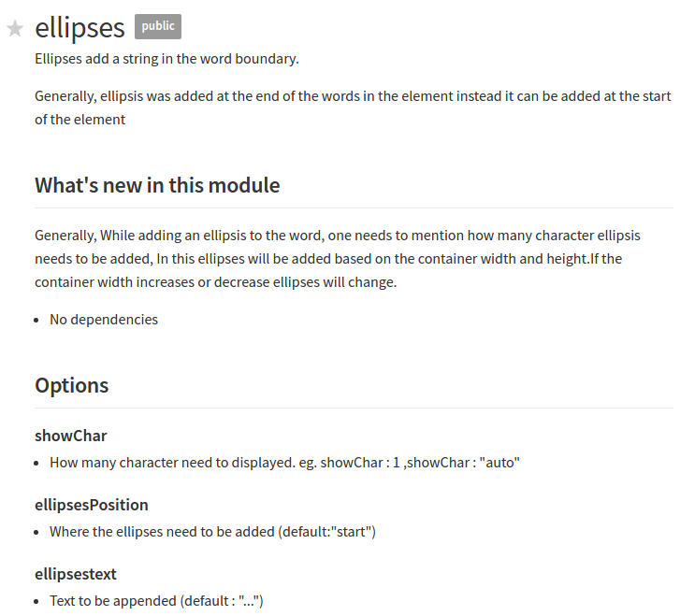This screenshot has width=680, height=616.
Task: Click the Options section heading
Action: [x=72, y=385]
